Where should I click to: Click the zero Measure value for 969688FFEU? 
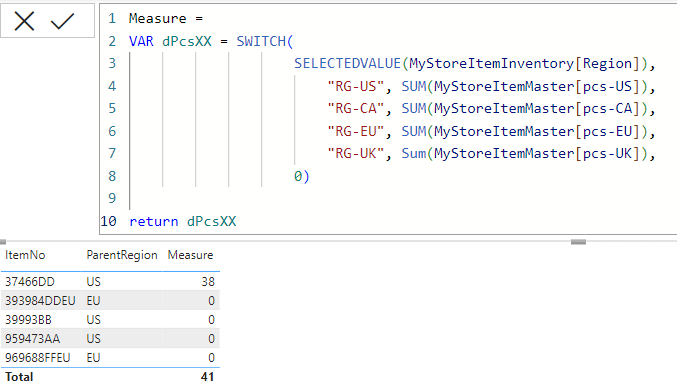[211, 358]
